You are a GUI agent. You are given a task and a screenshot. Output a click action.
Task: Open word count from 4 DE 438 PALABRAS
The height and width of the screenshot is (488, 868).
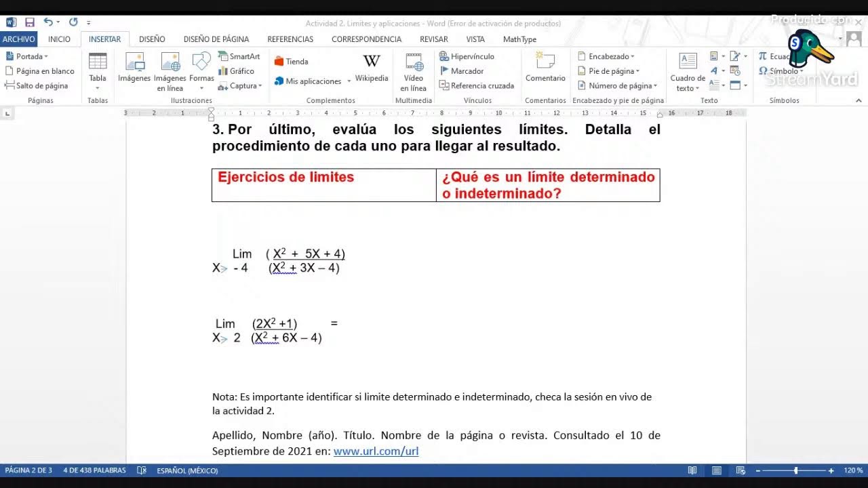[94, 470]
